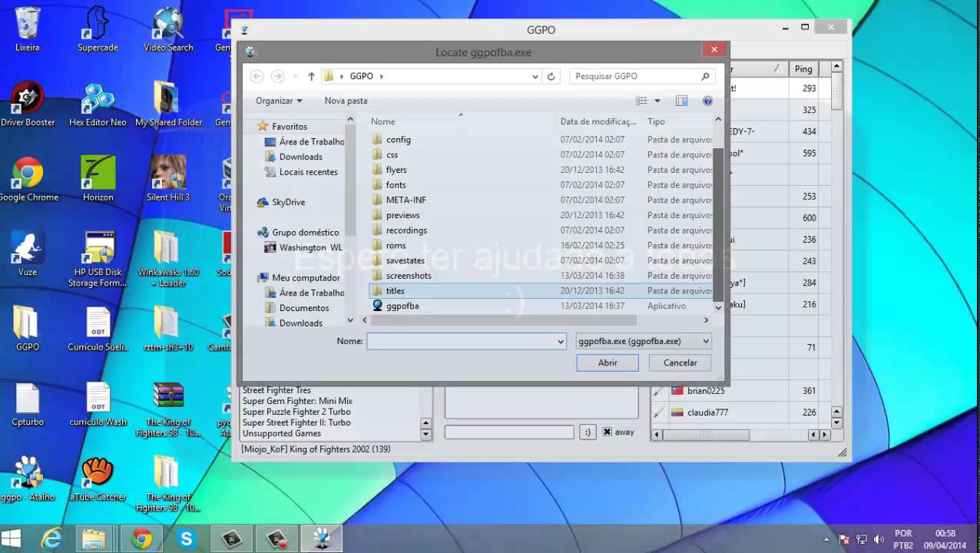
Task: Click the smiley emoticon button in GGPO
Action: [x=588, y=432]
